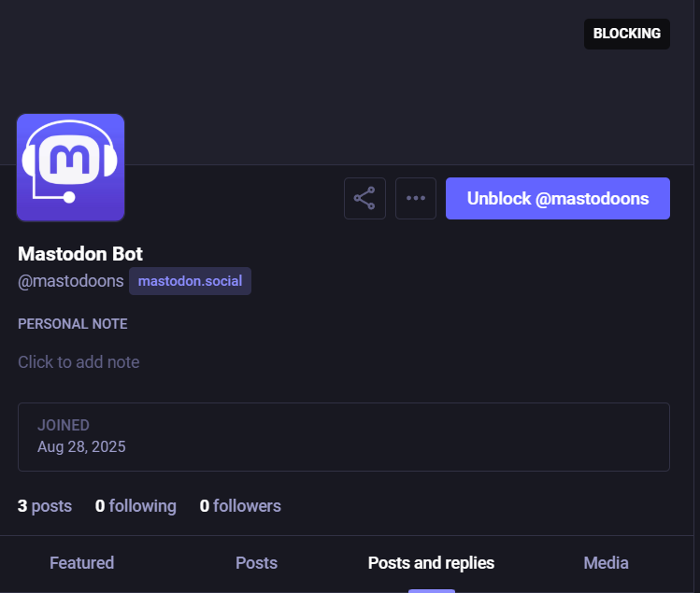Click to add a personal note
Image resolution: width=700 pixels, height=593 pixels.
click(79, 362)
